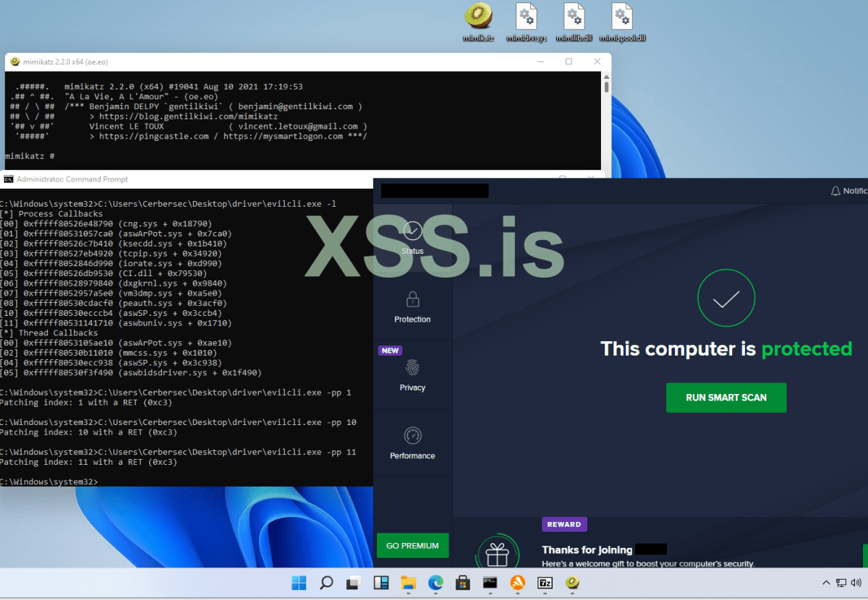Click the '[01] ... (aswArPot.sys + 0x7ca0)' line
Screen dimensions: 868x600
pyautogui.click(x=116, y=233)
